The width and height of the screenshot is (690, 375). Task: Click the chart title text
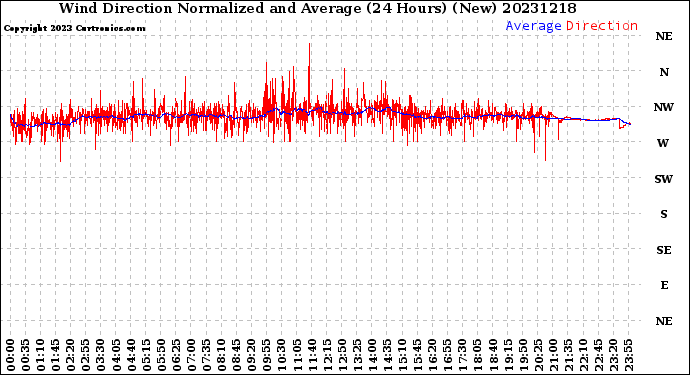(x=318, y=8)
